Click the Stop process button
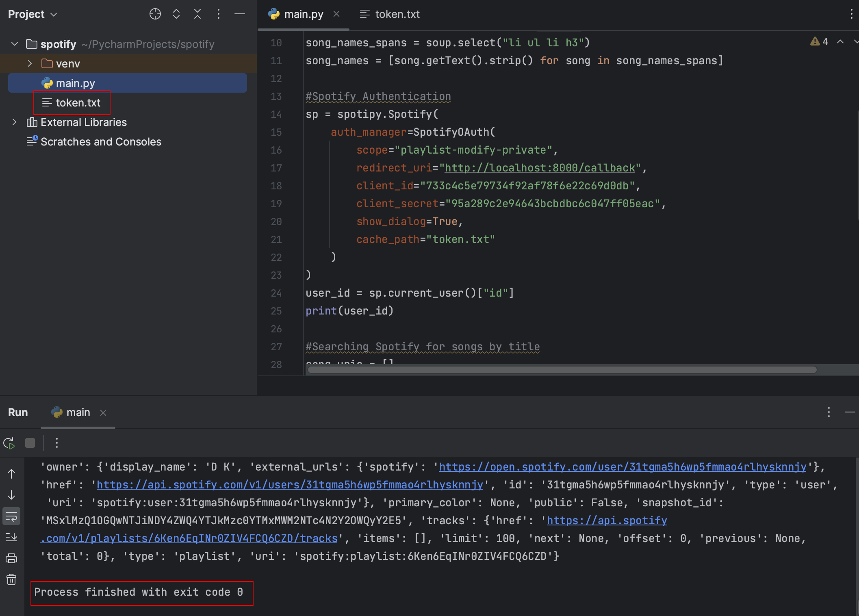 [30, 443]
